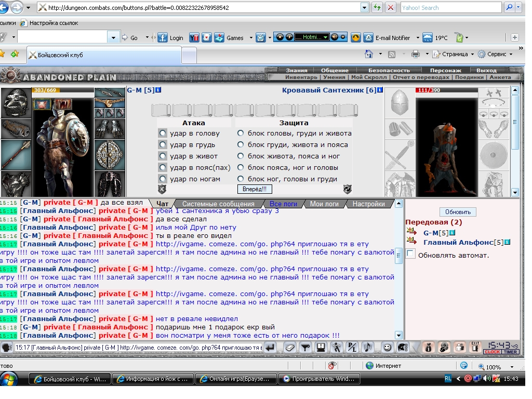Click the send message enter-arrow icon
532x399 pixels.
[270, 348]
